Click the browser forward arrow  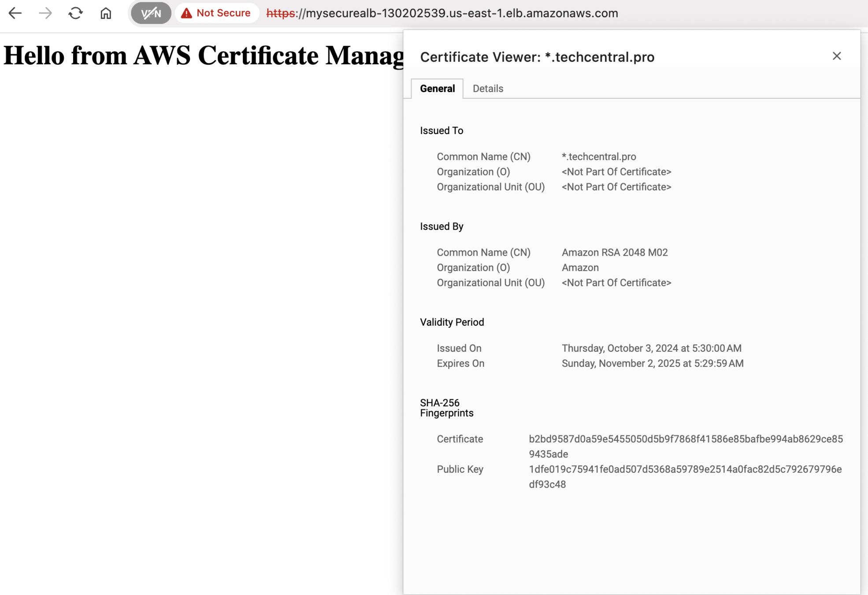(45, 13)
